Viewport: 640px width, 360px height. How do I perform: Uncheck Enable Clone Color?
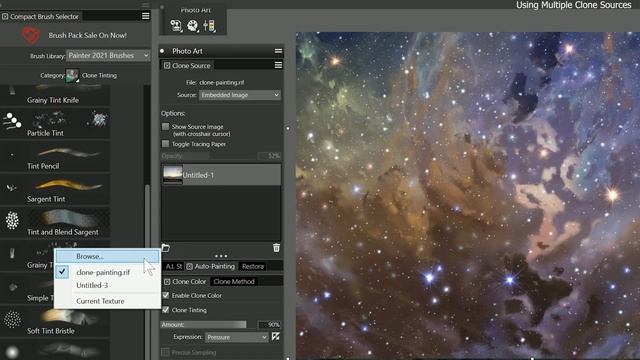click(165, 295)
